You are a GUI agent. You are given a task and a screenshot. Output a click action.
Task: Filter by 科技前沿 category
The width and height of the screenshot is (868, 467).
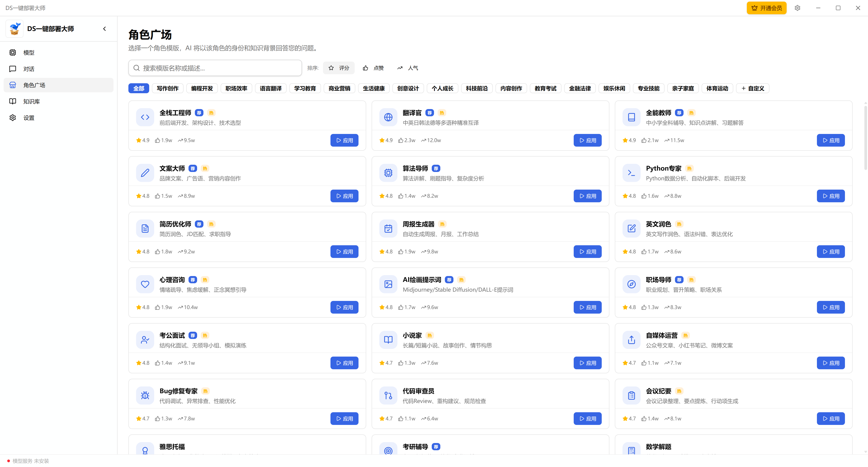[x=477, y=88]
